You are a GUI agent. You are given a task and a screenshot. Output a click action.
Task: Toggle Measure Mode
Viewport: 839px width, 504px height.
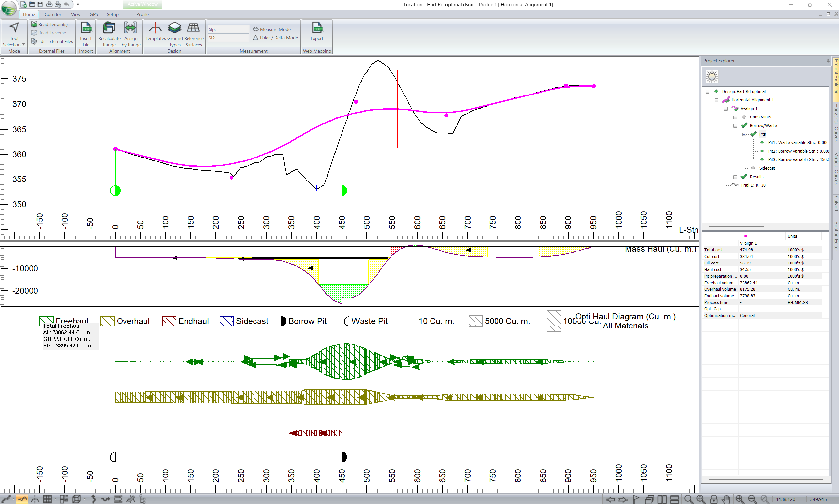point(272,29)
